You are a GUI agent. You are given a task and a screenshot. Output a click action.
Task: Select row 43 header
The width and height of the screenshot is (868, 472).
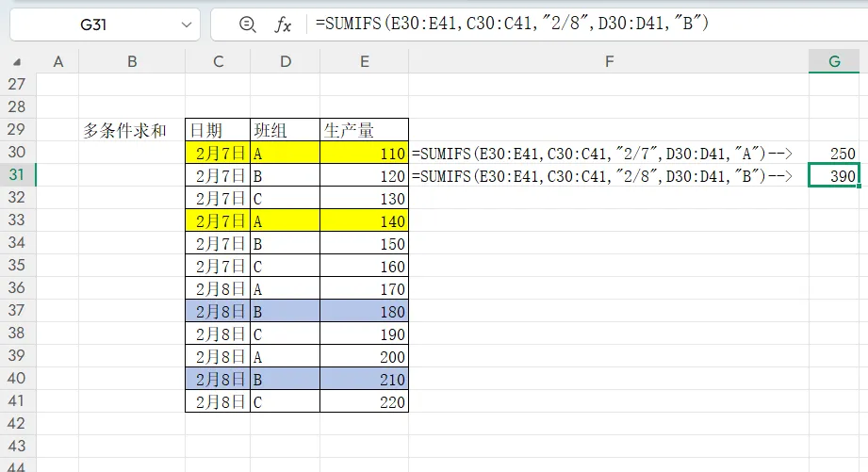tap(17, 447)
